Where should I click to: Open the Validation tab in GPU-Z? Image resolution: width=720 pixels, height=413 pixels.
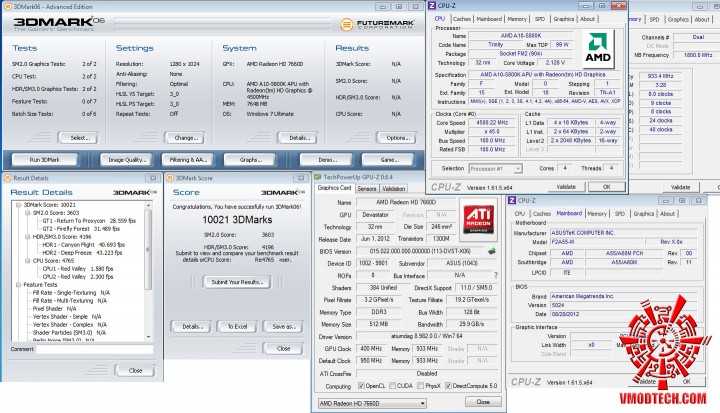coord(394,188)
